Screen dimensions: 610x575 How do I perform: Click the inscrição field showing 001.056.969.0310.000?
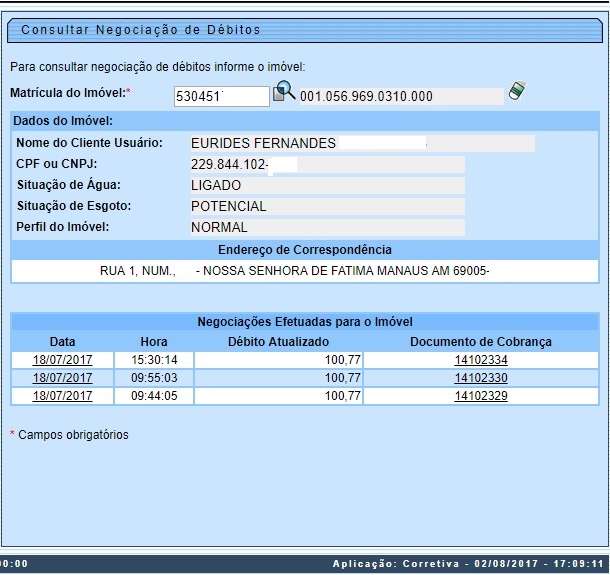[400, 96]
